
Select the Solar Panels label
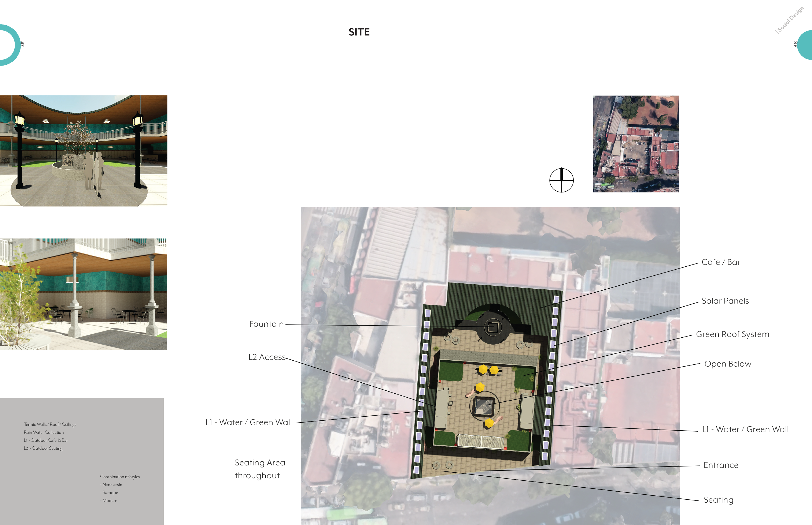[725, 301]
